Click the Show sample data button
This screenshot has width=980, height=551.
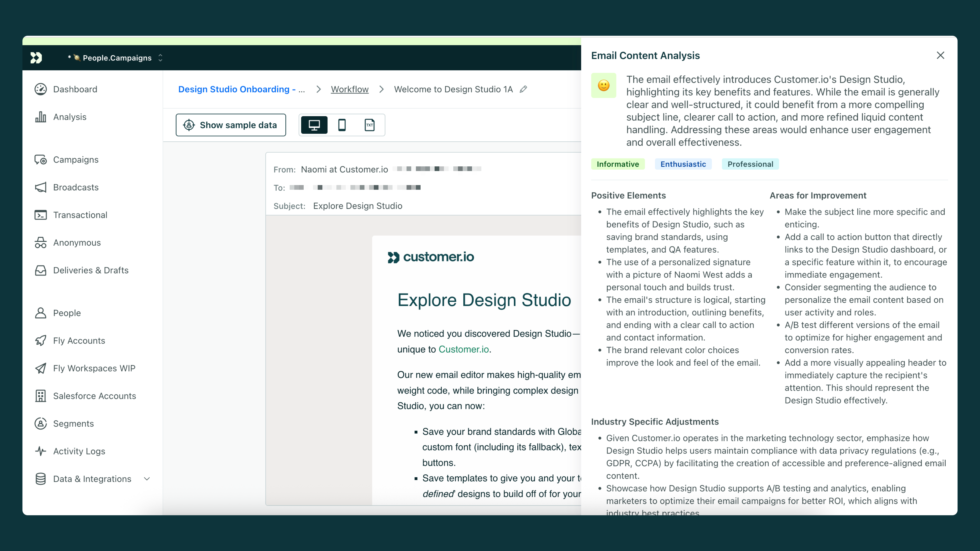point(231,125)
